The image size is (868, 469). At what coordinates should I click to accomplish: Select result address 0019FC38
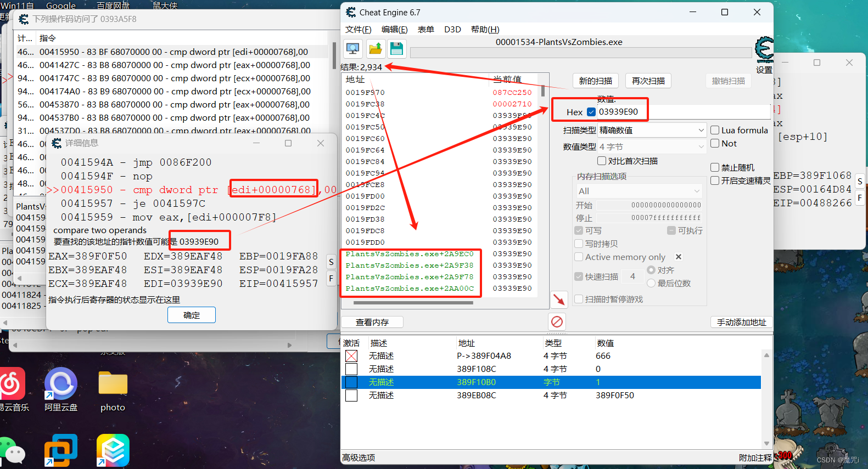pyautogui.click(x=365, y=104)
